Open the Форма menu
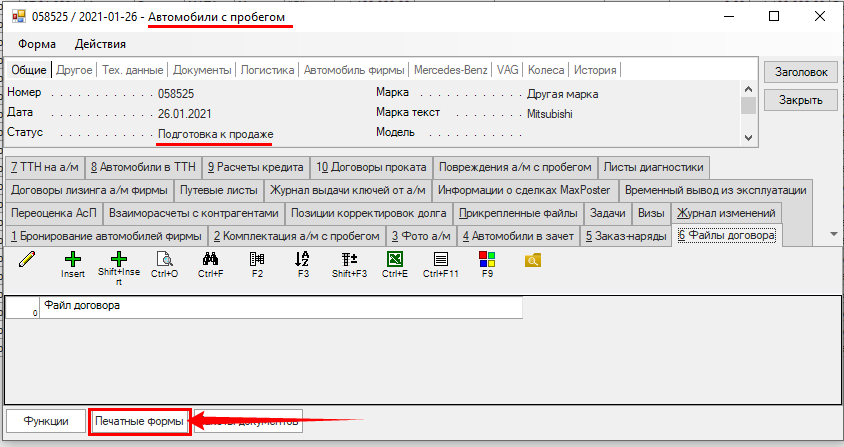This screenshot has height=447, width=844. point(37,44)
